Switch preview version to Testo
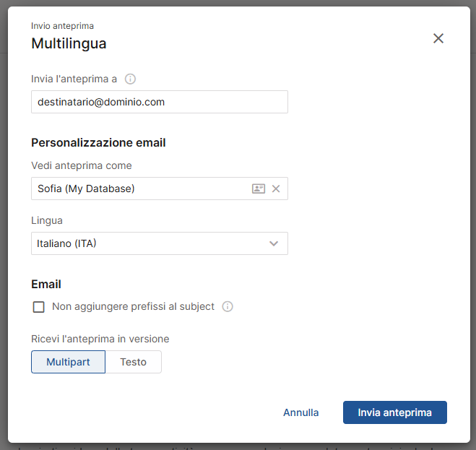The height and width of the screenshot is (450, 476). pos(133,362)
